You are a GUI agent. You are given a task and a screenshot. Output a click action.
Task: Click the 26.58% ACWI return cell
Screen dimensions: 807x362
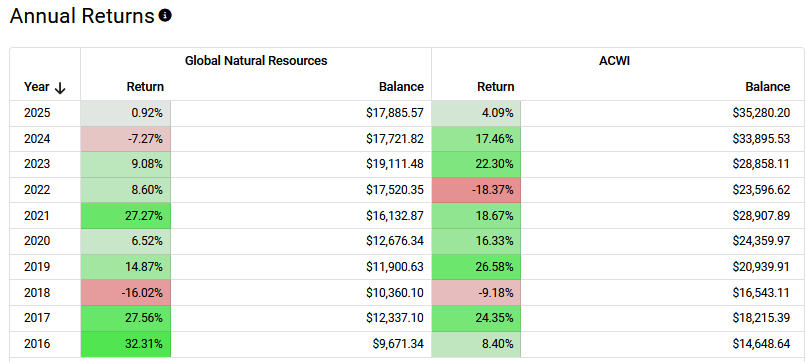coord(476,267)
